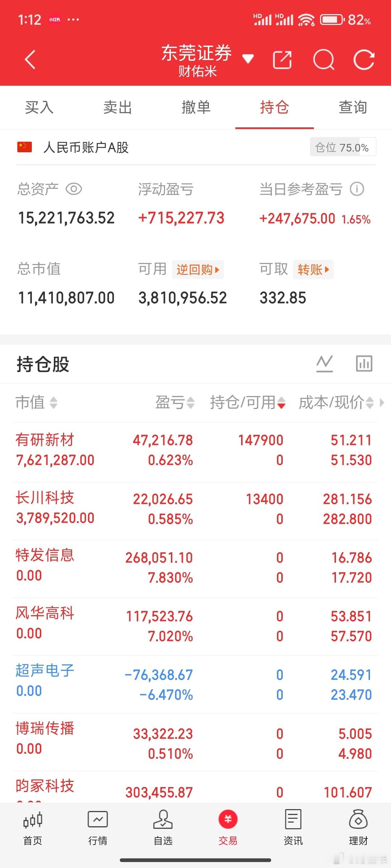Screen dimensions: 391x868
Task: Tap the Android gesture navigation bar
Action: 195,860
